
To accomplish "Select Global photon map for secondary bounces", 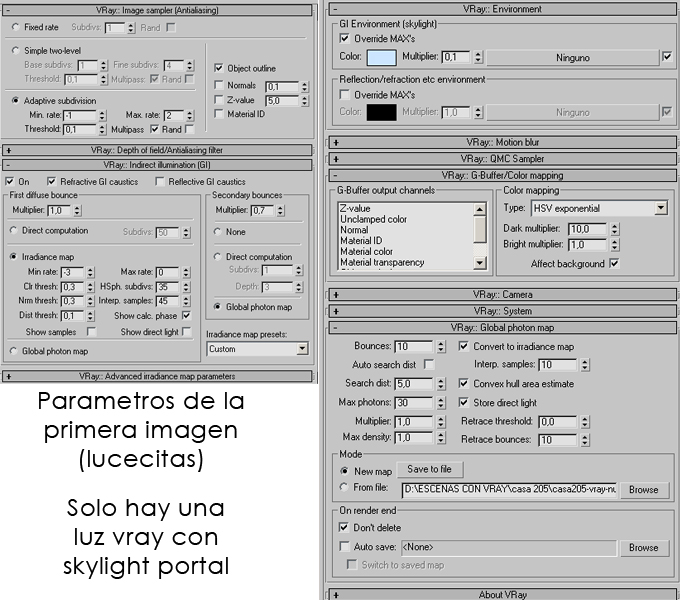I will (218, 307).
